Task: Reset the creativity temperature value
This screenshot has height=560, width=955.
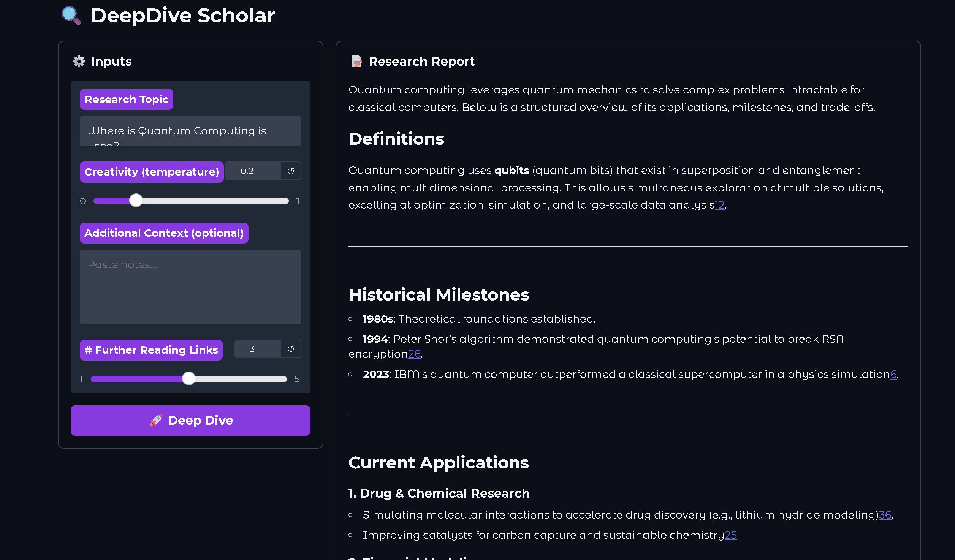Action: [x=291, y=171]
